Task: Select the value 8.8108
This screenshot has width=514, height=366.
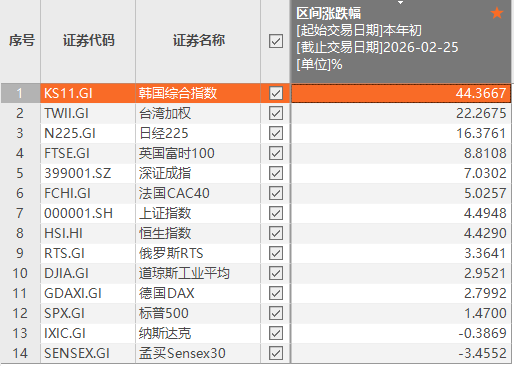Action: [485, 153]
